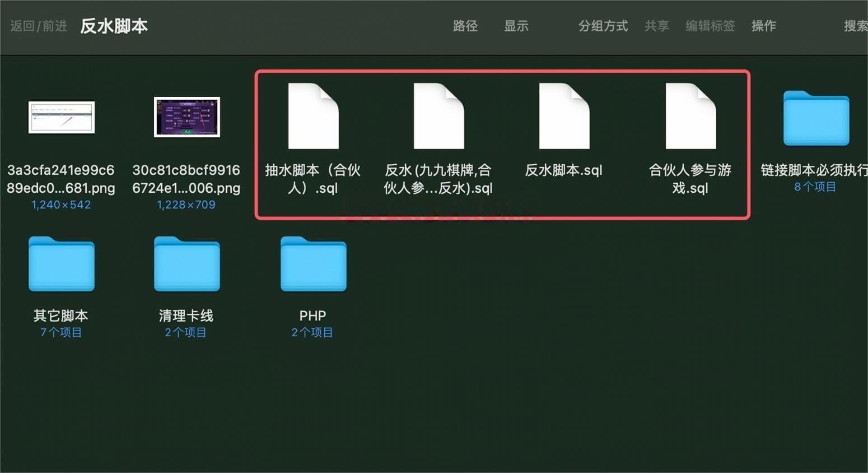The image size is (868, 473).
Task: Click the 7个项目 item count
Action: [x=60, y=332]
